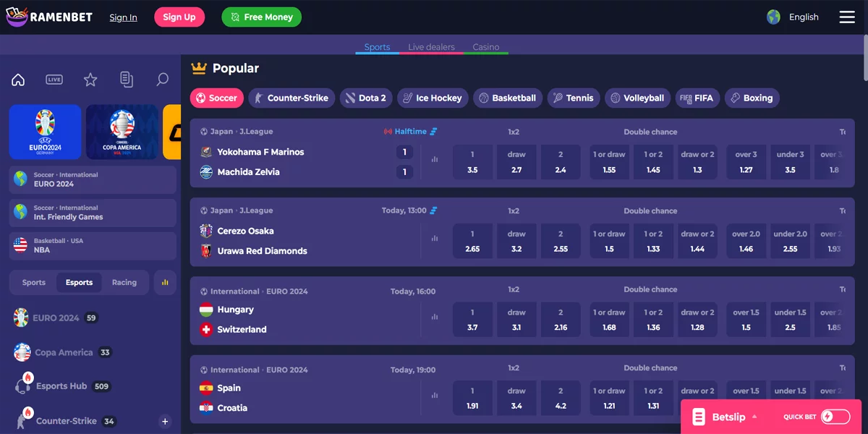Switch sidebar to Esports tab
The image size is (868, 434).
(x=79, y=282)
